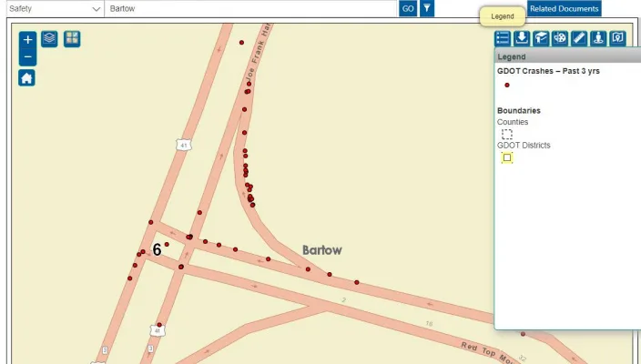
Task: Open the palette drawing tool
Action: tap(560, 38)
